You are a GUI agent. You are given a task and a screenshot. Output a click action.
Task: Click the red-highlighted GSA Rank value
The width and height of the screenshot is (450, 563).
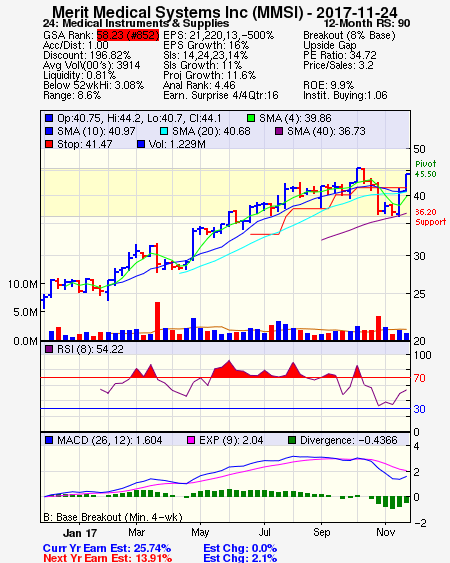[x=128, y=35]
